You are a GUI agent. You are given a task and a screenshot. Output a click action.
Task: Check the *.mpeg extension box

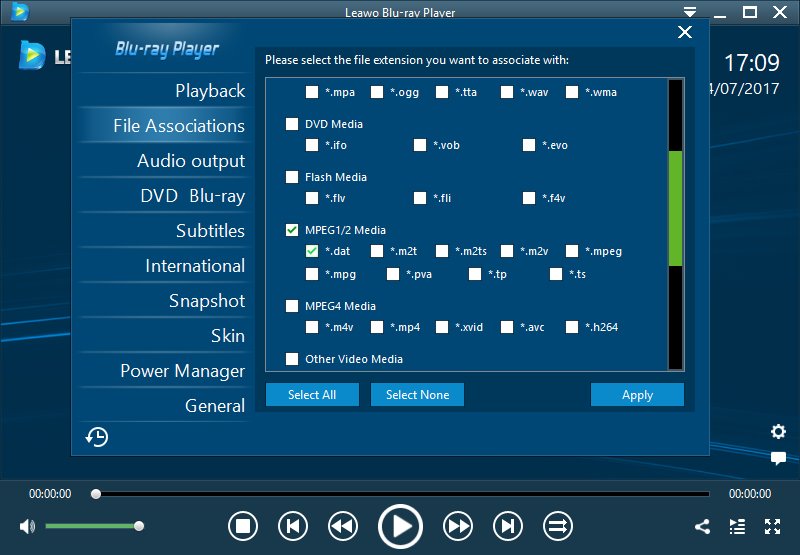point(572,251)
